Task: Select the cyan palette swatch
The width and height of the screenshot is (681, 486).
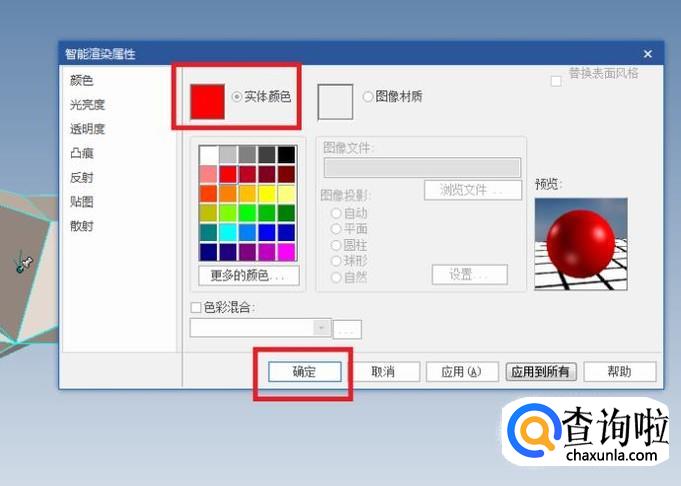Action: coord(228,233)
